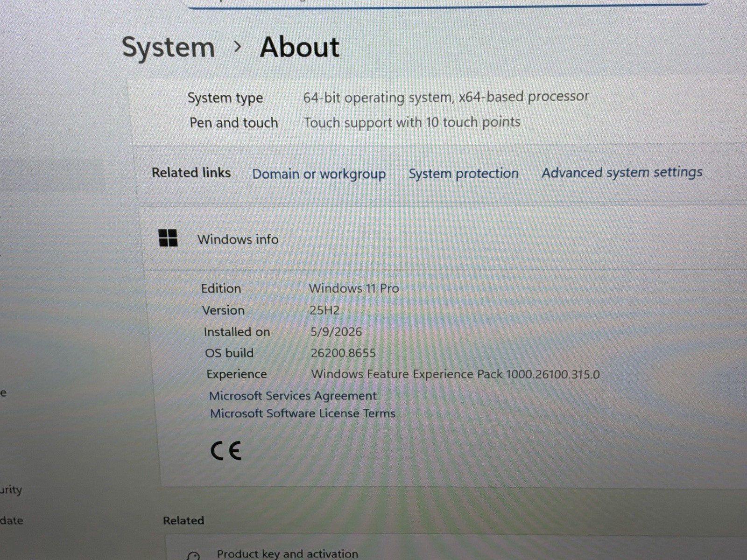Select the version value 25H2
Viewport: 747px width, 560px height.
point(324,310)
